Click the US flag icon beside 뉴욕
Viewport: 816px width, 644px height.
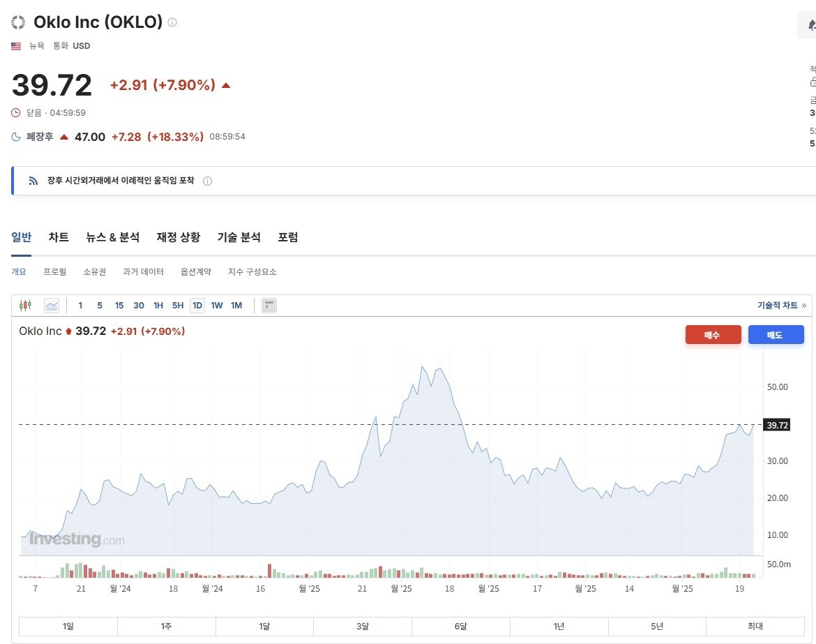pos(16,46)
